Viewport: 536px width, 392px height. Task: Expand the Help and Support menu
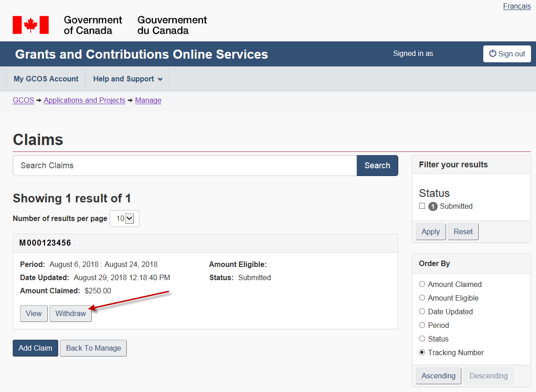127,79
